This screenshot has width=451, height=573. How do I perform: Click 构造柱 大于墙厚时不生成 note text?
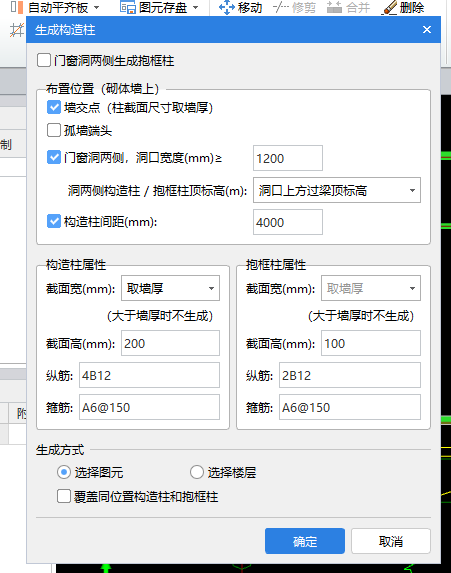[160, 316]
